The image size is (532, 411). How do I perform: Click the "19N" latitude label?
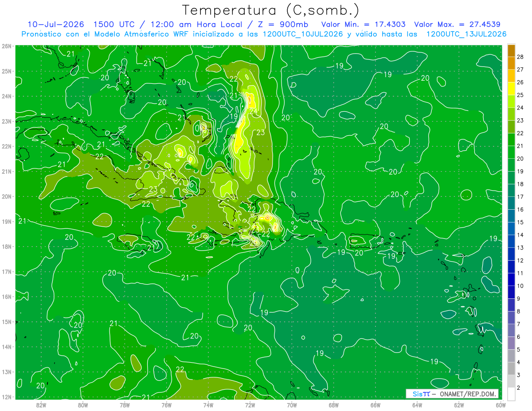pos(7,222)
